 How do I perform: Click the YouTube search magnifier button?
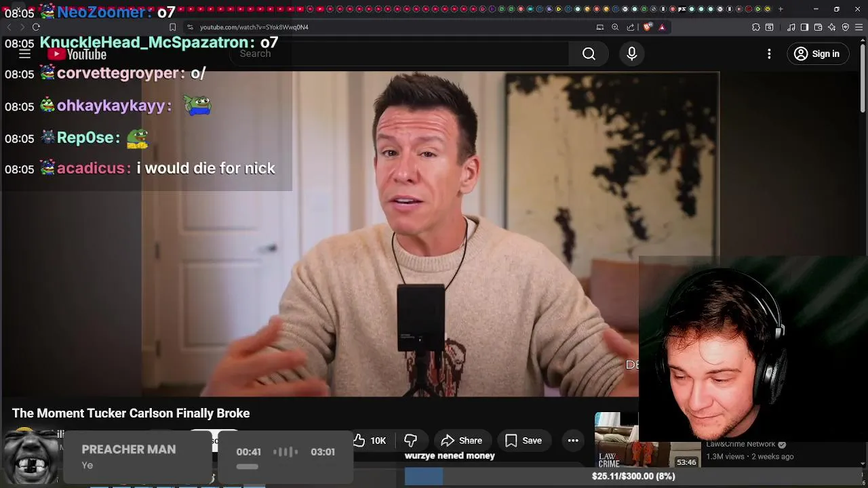pyautogui.click(x=589, y=54)
